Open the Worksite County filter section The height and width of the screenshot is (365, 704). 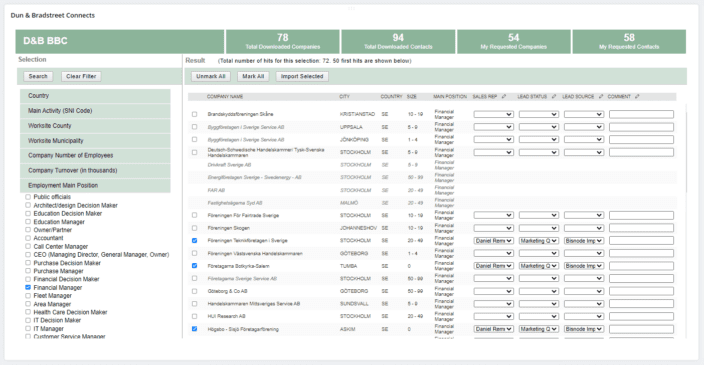click(95, 126)
